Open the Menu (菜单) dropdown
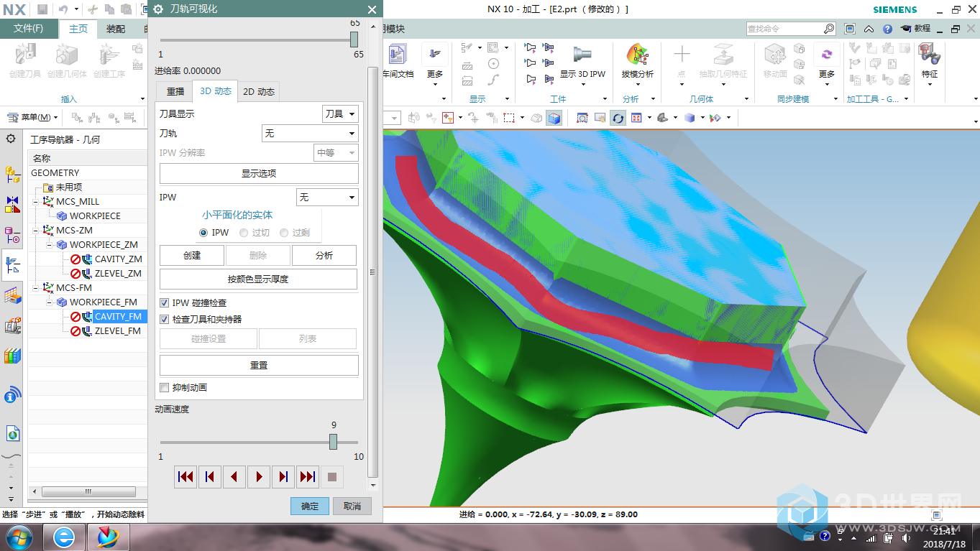Screen dimensions: 980x551 (x=31, y=117)
